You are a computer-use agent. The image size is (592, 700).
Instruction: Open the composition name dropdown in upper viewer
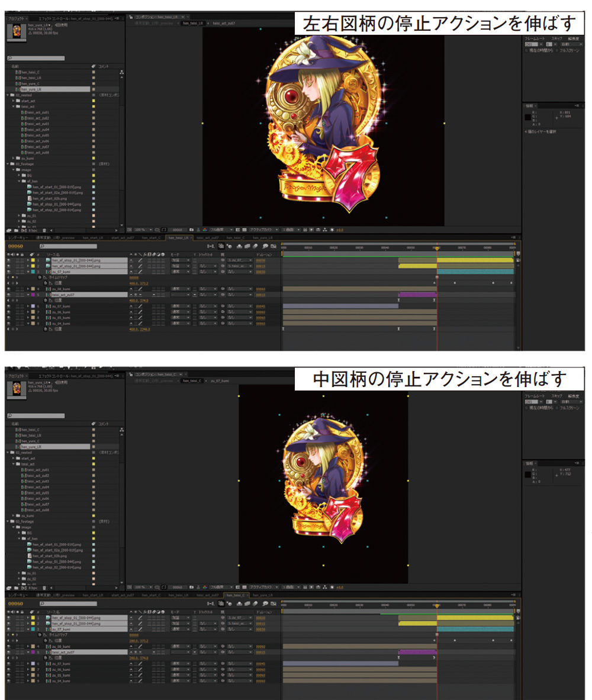(x=183, y=17)
